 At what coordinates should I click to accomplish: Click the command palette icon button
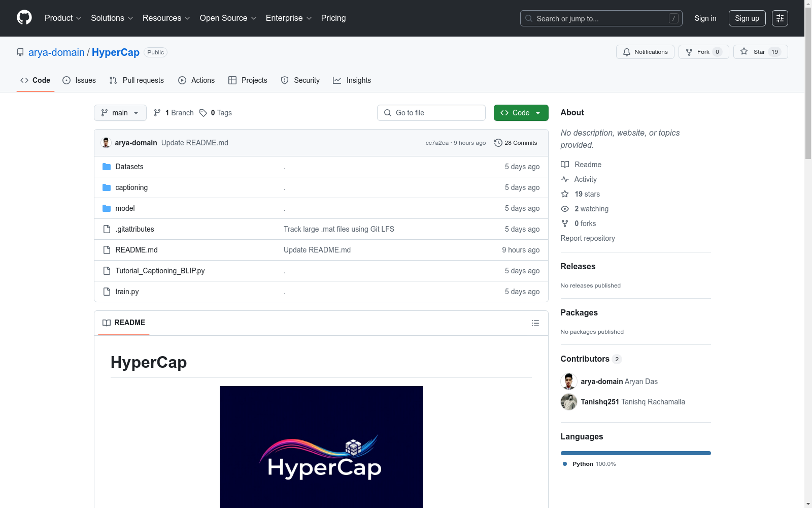780,18
